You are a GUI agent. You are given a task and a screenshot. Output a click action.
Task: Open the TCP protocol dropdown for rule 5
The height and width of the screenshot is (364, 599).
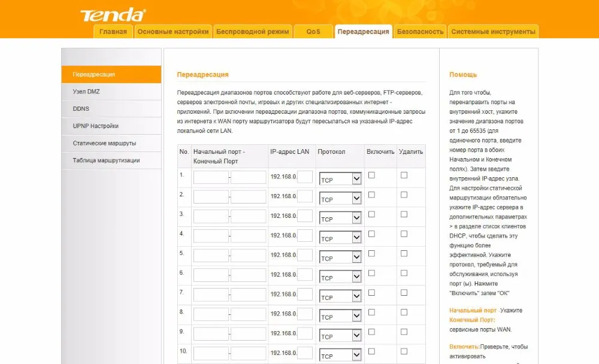tap(340, 257)
